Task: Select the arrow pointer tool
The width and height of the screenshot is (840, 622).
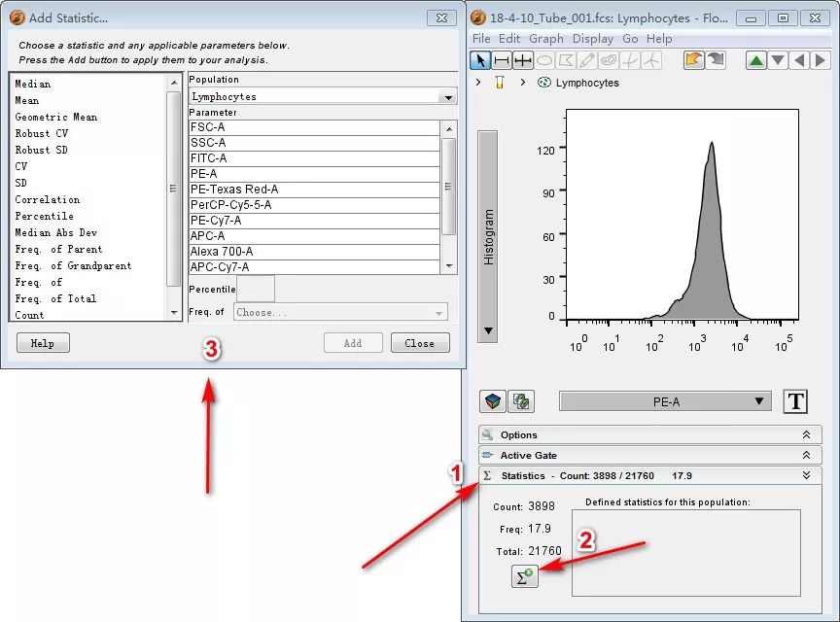Action: tap(480, 60)
